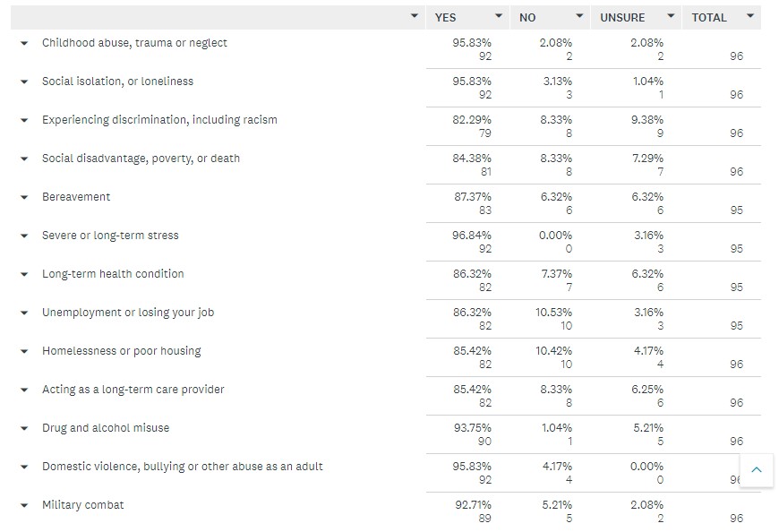Open the NO column dropdown arrow
The width and height of the screenshot is (779, 532).
[x=579, y=17]
